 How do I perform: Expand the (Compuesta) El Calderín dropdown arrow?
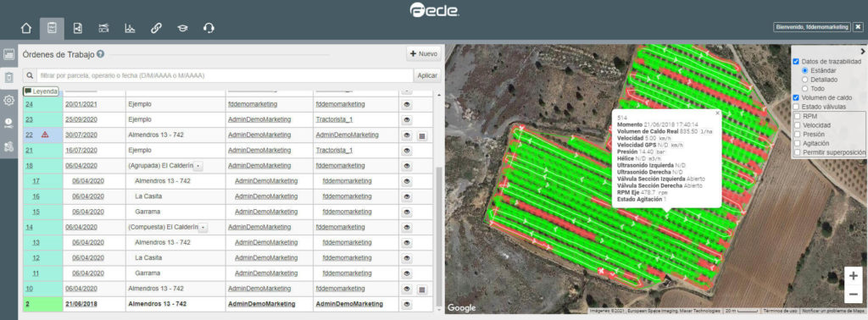click(203, 227)
